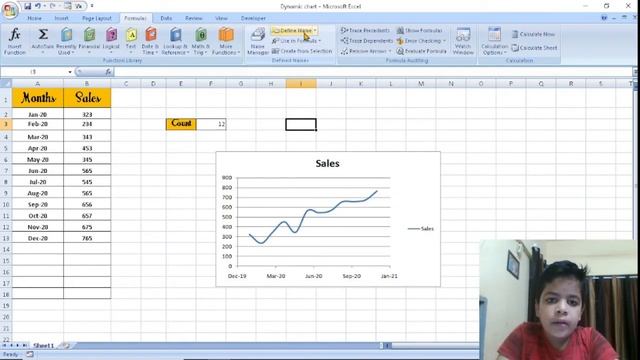This screenshot has height=360, width=640.
Task: Click Trace Dependents
Action: pyautogui.click(x=367, y=41)
